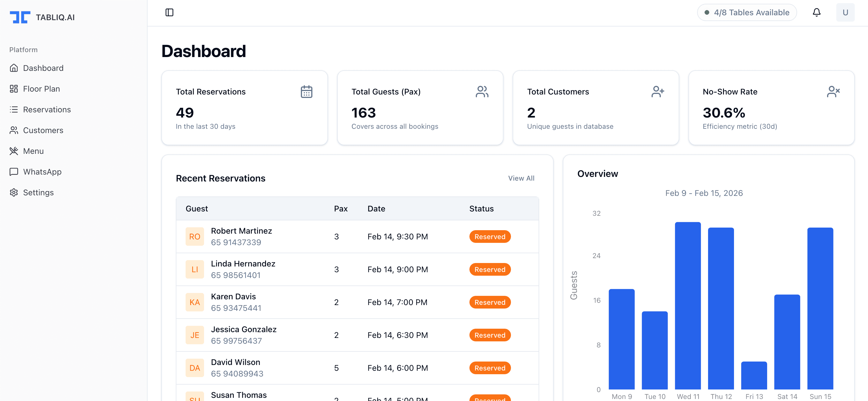This screenshot has height=401, width=868.
Task: Select Customers in the Platform menu
Action: (43, 130)
